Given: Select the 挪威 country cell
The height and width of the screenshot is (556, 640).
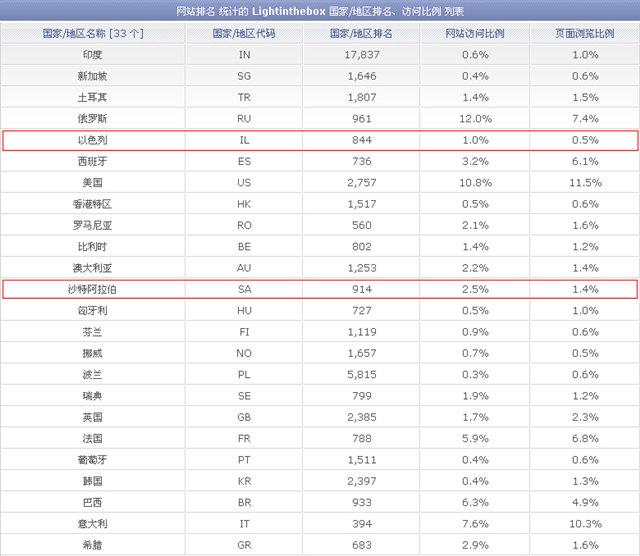Looking at the screenshot, I should tap(92, 353).
